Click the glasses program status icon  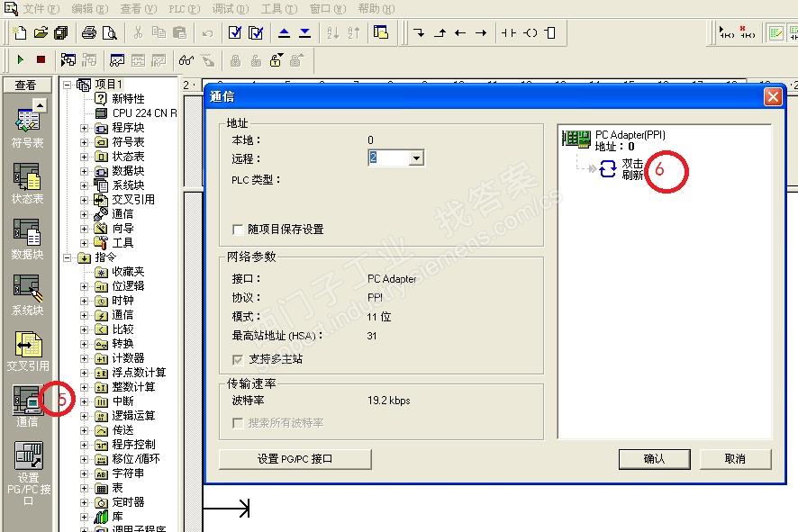click(x=186, y=60)
